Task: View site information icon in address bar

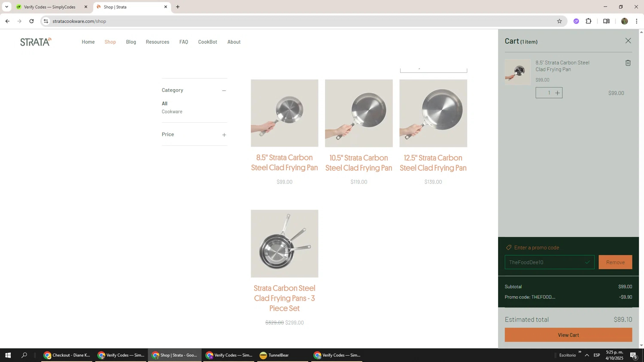Action: coord(46,21)
